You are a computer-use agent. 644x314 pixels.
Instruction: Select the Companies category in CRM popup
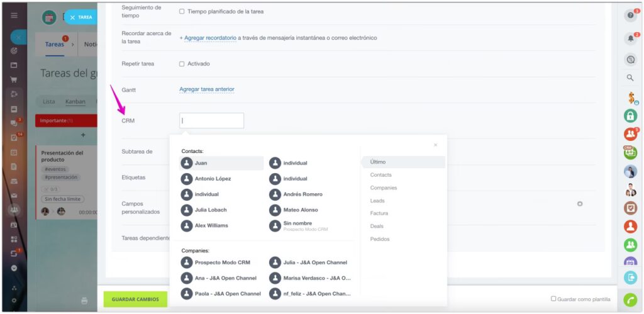point(383,188)
